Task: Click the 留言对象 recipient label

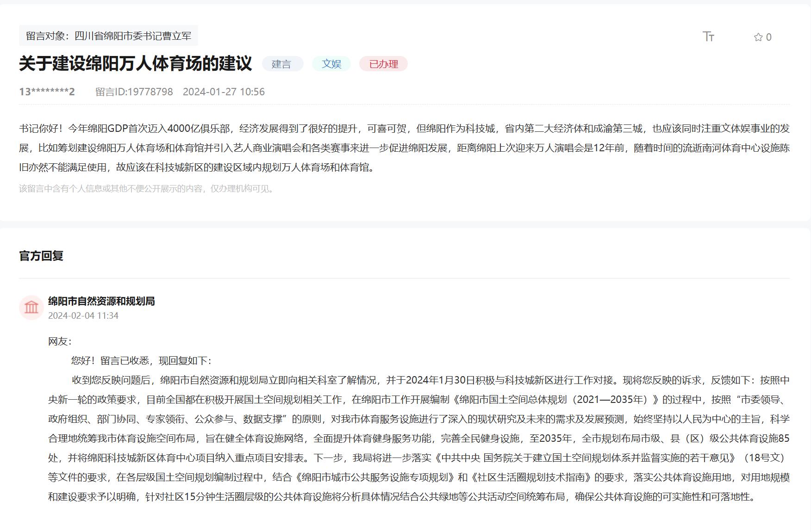Action: (108, 36)
